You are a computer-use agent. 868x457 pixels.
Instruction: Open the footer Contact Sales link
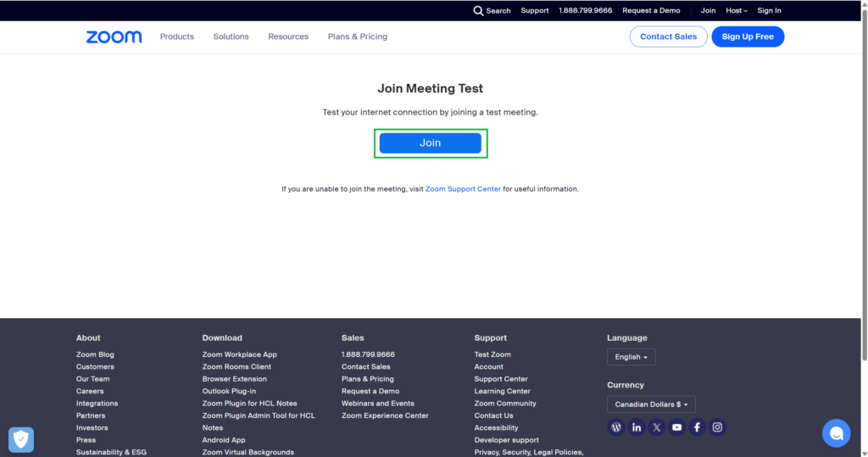tap(366, 367)
